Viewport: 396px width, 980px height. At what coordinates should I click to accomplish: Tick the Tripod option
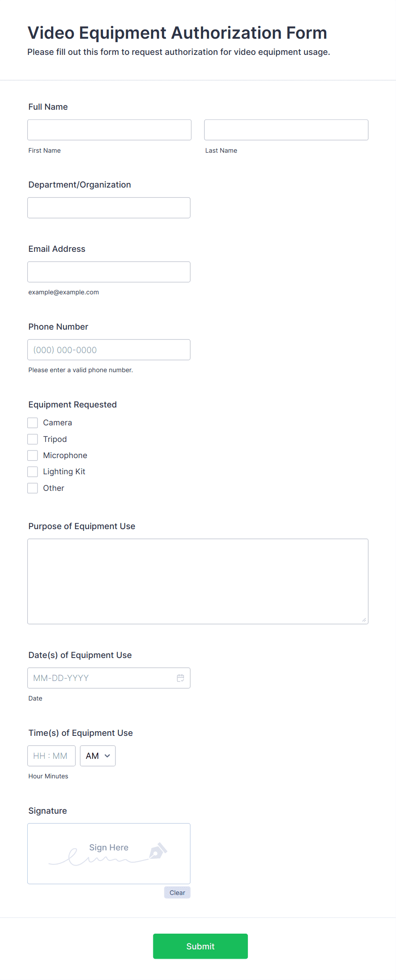tap(33, 439)
